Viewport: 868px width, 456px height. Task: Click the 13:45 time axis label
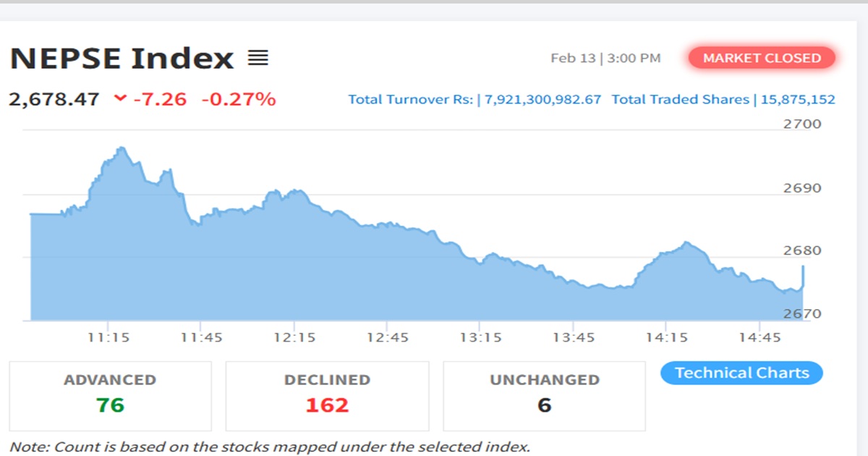[x=573, y=337]
